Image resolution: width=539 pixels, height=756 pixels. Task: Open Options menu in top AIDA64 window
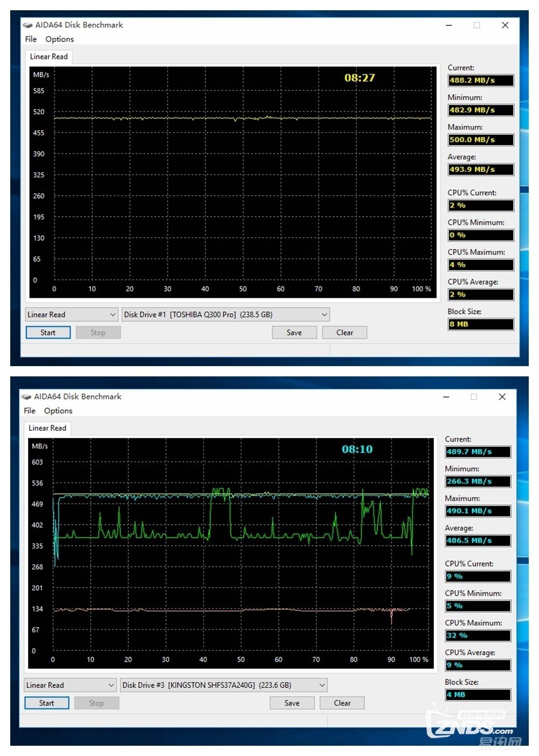click(59, 39)
